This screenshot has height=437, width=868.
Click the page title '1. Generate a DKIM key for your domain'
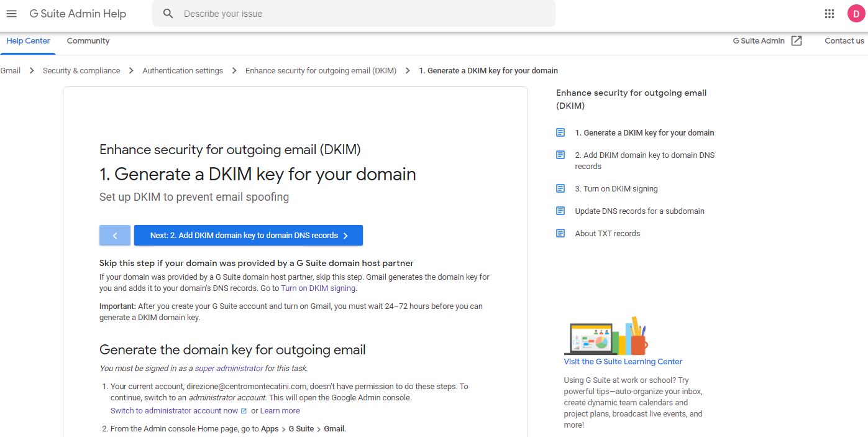(x=257, y=174)
